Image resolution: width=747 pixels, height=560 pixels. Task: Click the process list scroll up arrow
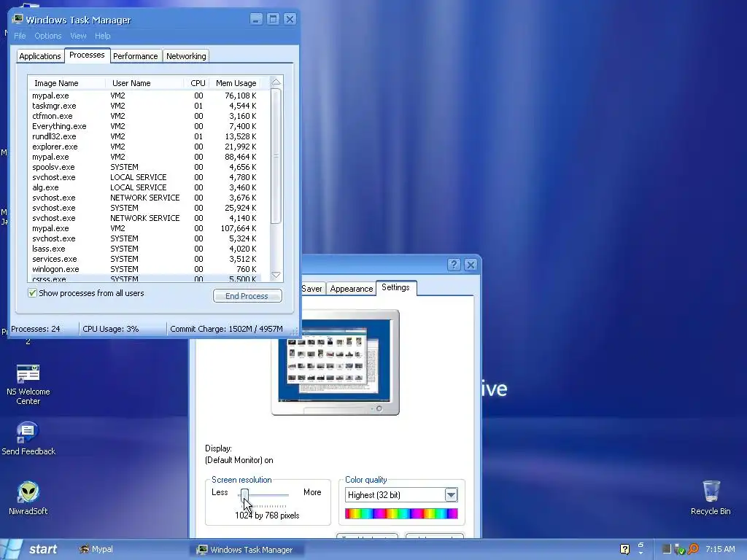pyautogui.click(x=276, y=82)
